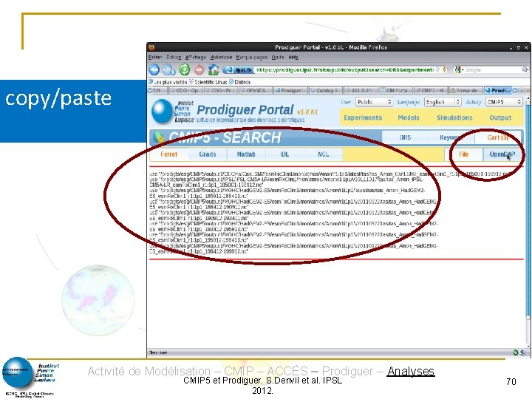Go to the home page icon

(214, 69)
